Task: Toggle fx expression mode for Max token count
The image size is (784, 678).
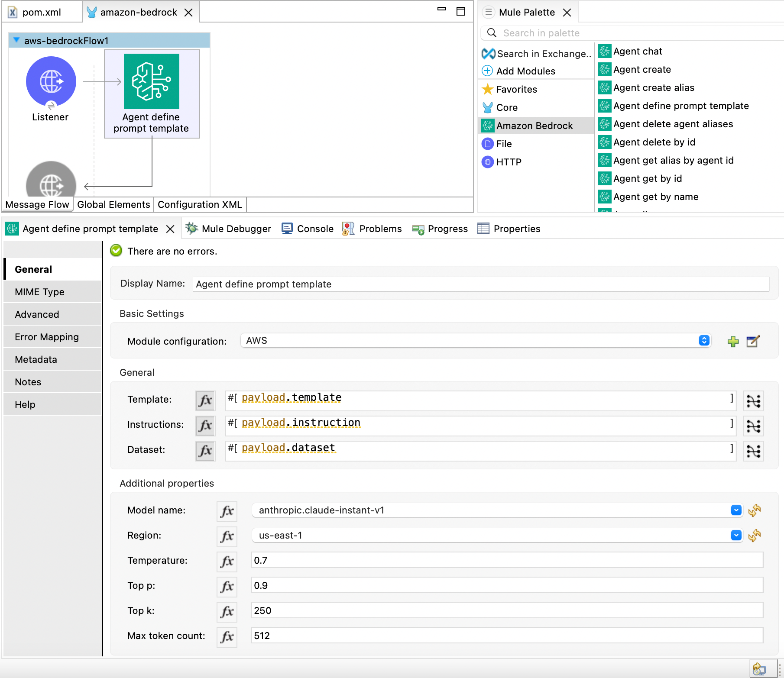Action: 227,637
